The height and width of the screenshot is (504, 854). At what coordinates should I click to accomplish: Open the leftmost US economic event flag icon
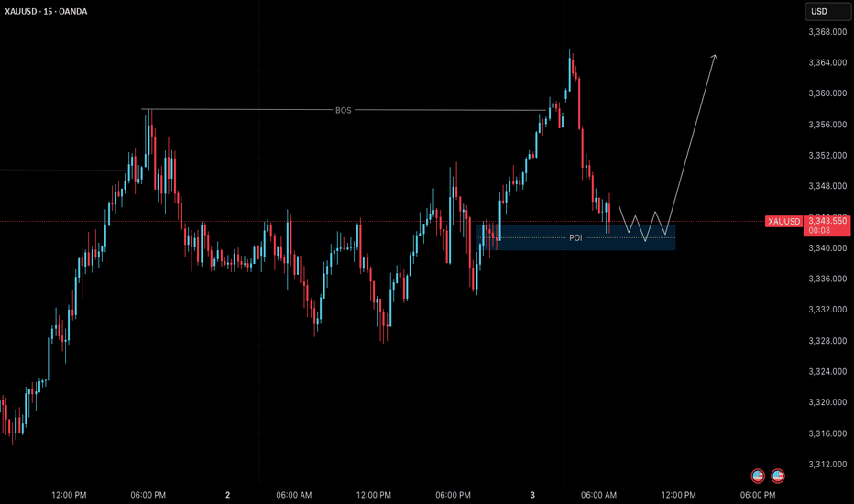coord(758,476)
